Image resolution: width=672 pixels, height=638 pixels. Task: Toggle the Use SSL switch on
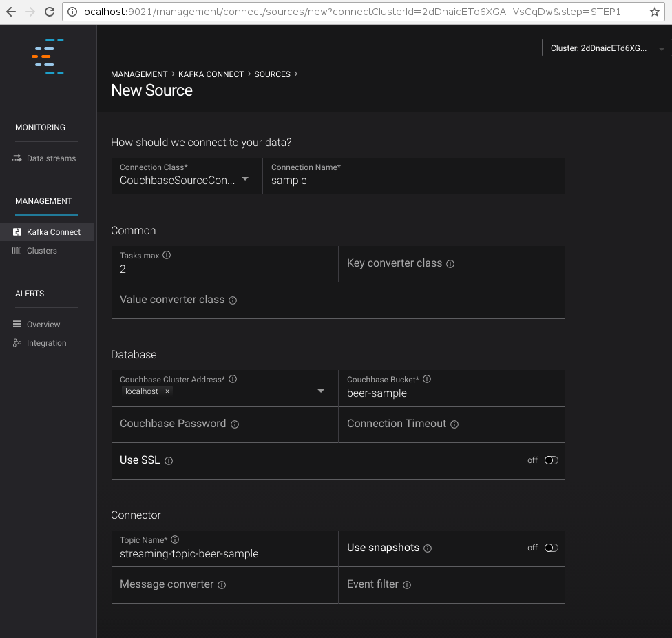click(x=551, y=460)
